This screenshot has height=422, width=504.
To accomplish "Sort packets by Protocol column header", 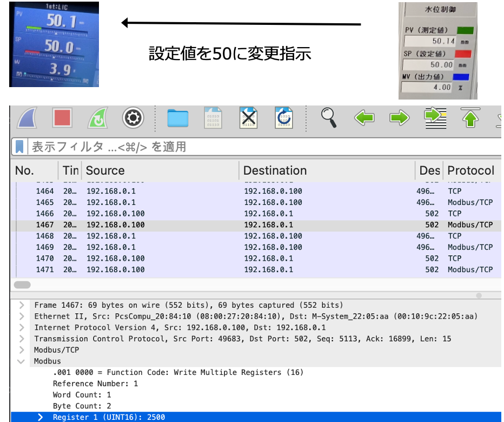I will point(470,170).
